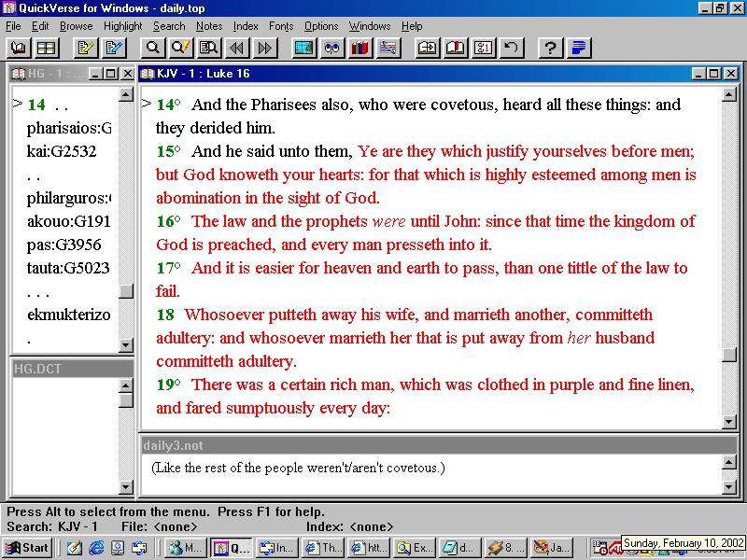
Task: Select verse number 17 in KJV window
Action: coord(165,268)
